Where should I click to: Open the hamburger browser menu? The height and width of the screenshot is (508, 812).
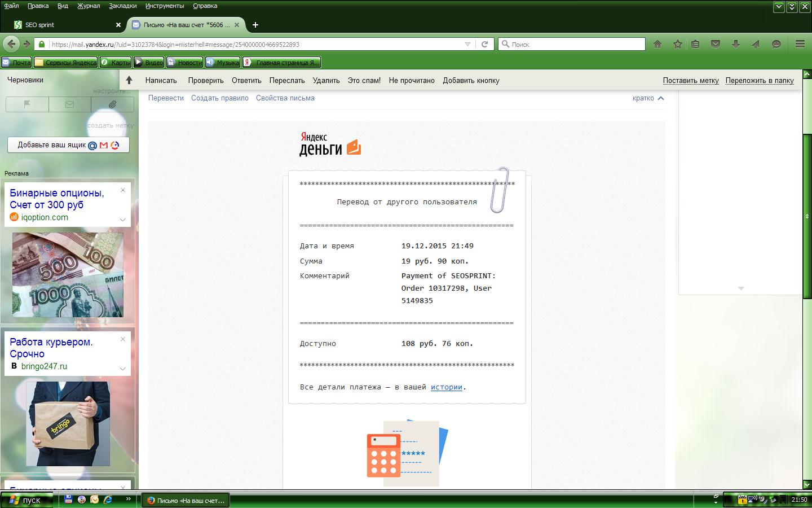(x=800, y=44)
